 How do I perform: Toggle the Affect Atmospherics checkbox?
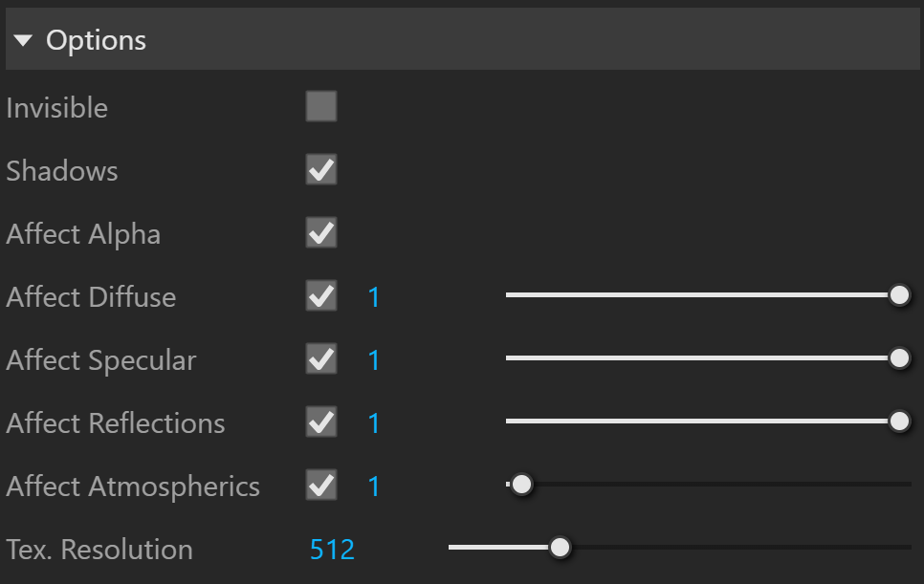(x=321, y=486)
